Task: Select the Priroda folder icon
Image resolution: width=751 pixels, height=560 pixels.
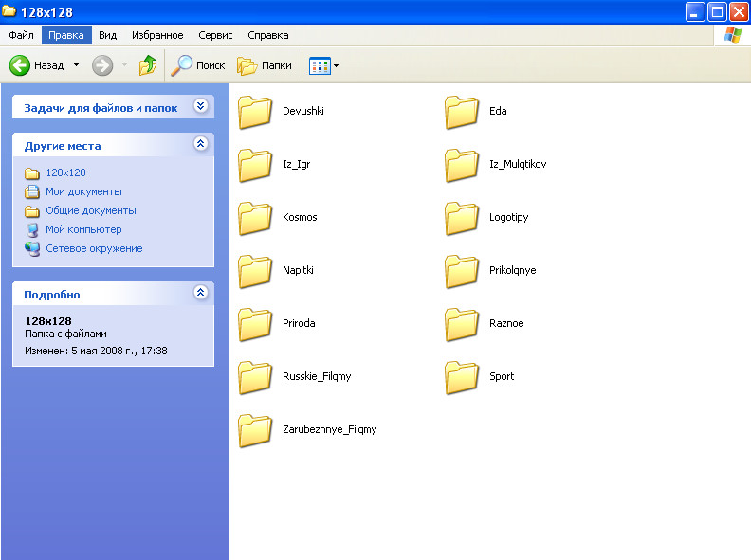Action: [255, 324]
